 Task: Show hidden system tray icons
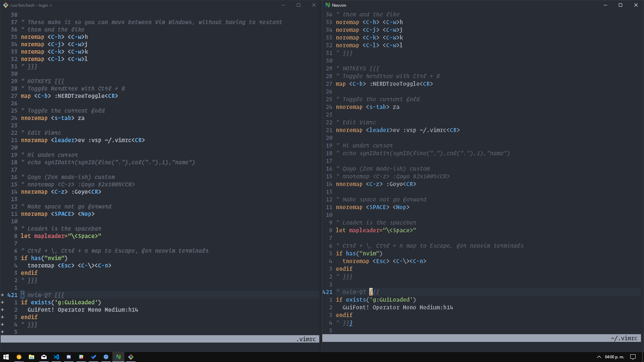click(x=599, y=357)
